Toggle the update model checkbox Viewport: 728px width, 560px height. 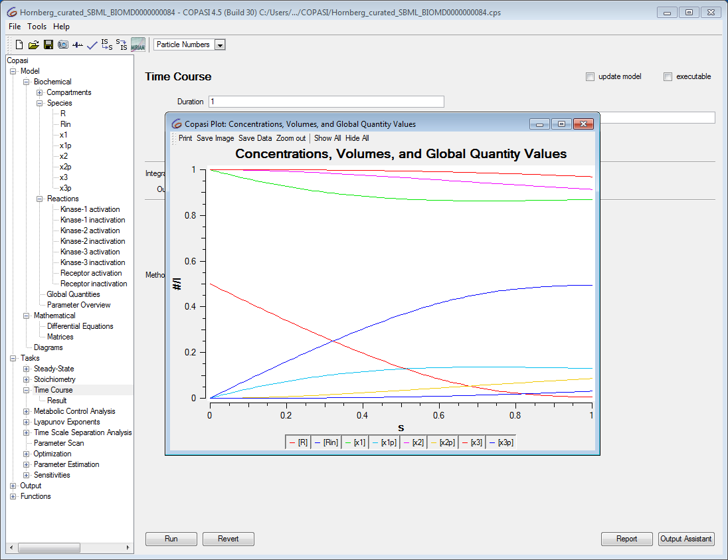tap(590, 76)
